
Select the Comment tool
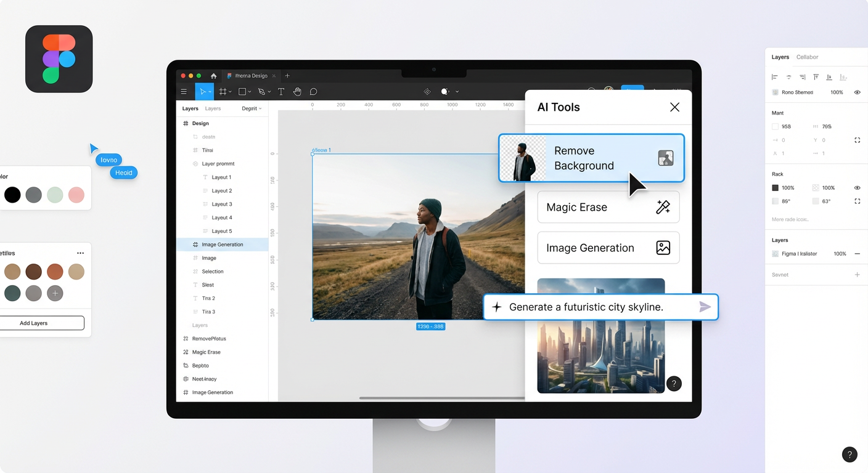click(313, 92)
